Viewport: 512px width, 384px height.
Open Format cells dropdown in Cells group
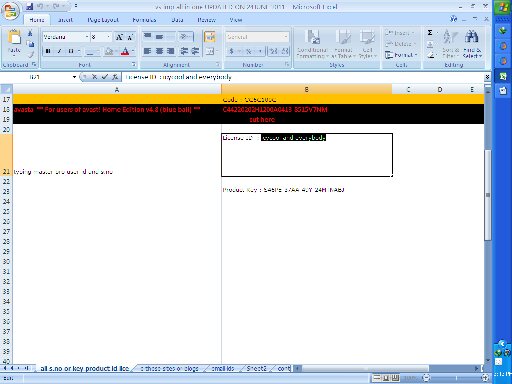[x=401, y=55]
